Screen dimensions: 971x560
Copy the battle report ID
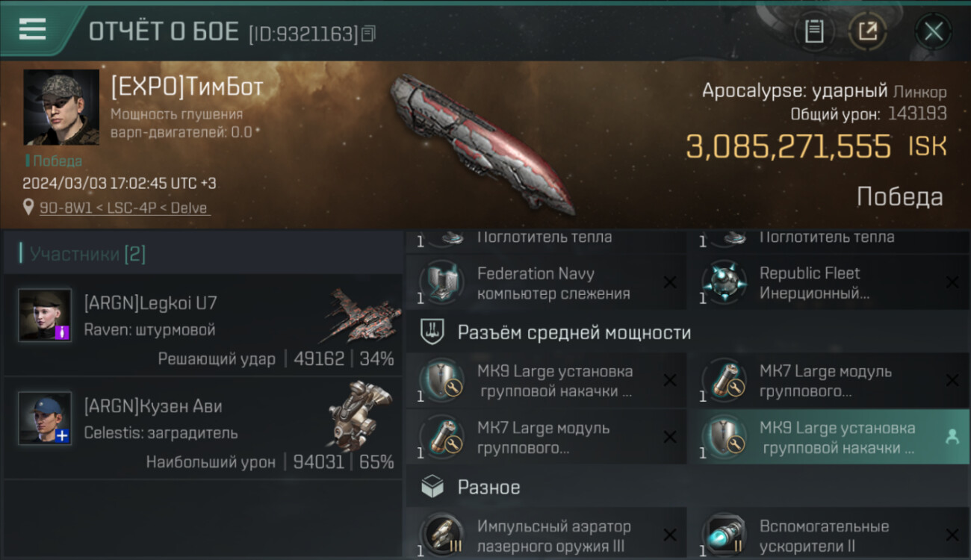tap(368, 34)
